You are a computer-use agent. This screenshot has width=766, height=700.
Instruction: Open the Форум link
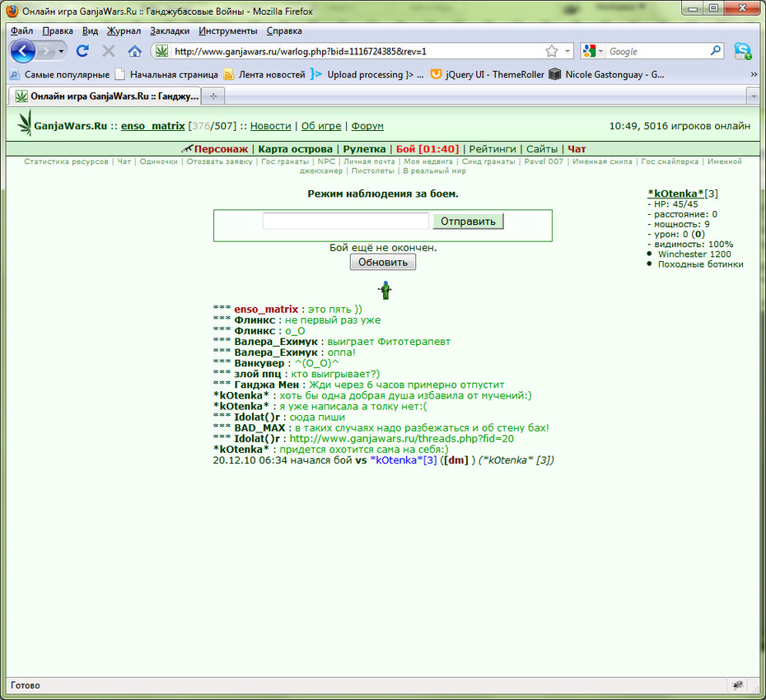click(367, 126)
